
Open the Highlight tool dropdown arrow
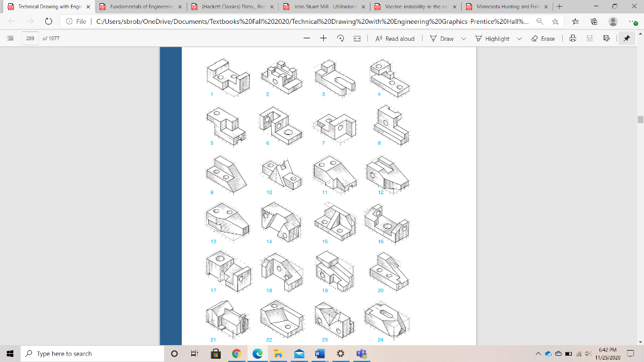pyautogui.click(x=518, y=38)
